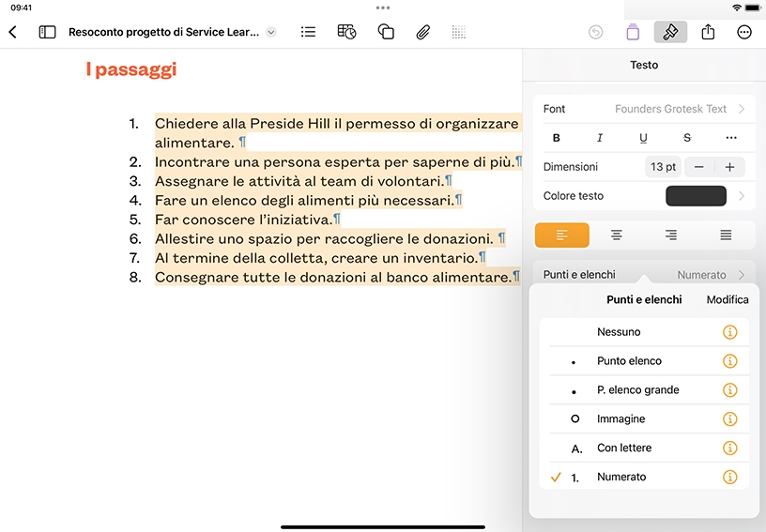This screenshot has width=766, height=532.
Task: Open the Font selection row
Action: 644,109
